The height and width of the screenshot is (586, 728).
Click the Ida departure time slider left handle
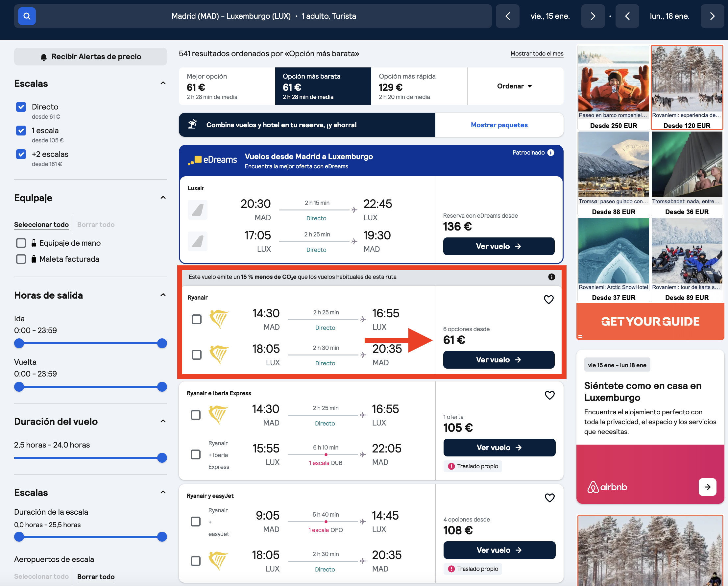[x=19, y=344]
